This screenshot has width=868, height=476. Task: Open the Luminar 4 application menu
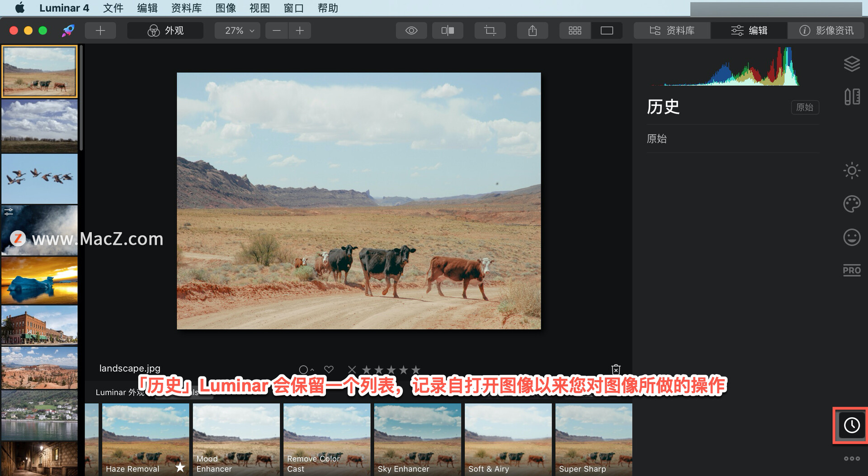[64, 8]
